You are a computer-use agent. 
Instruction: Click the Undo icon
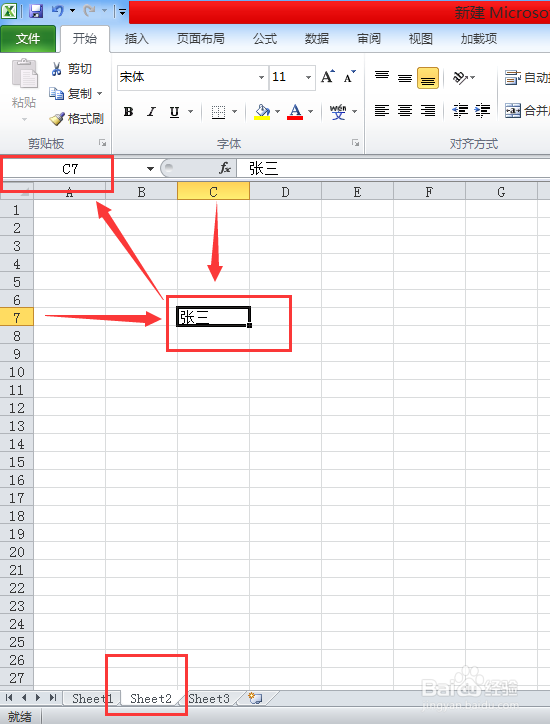coord(58,11)
